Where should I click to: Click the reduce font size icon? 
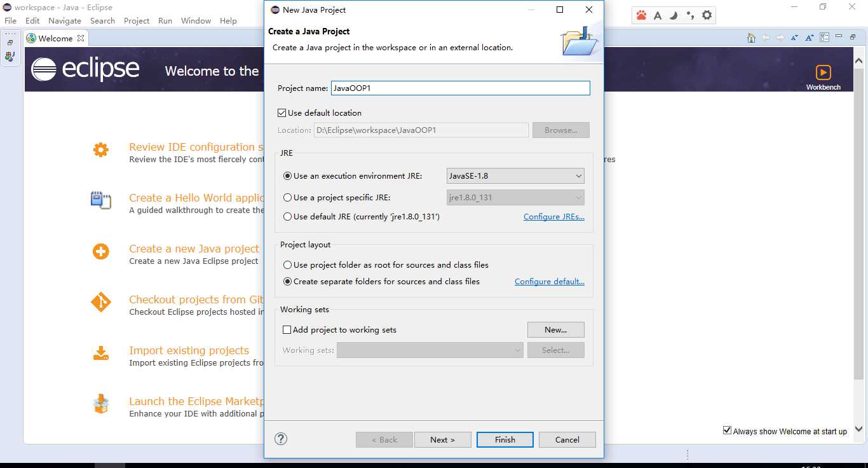pyautogui.click(x=795, y=38)
